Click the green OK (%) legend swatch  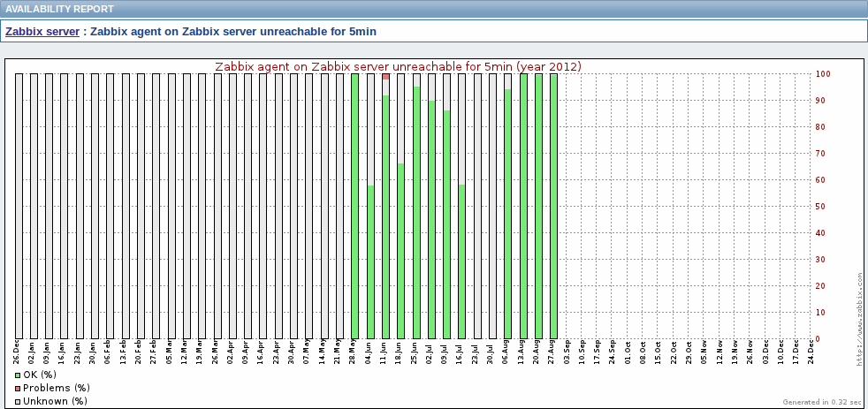[17, 375]
